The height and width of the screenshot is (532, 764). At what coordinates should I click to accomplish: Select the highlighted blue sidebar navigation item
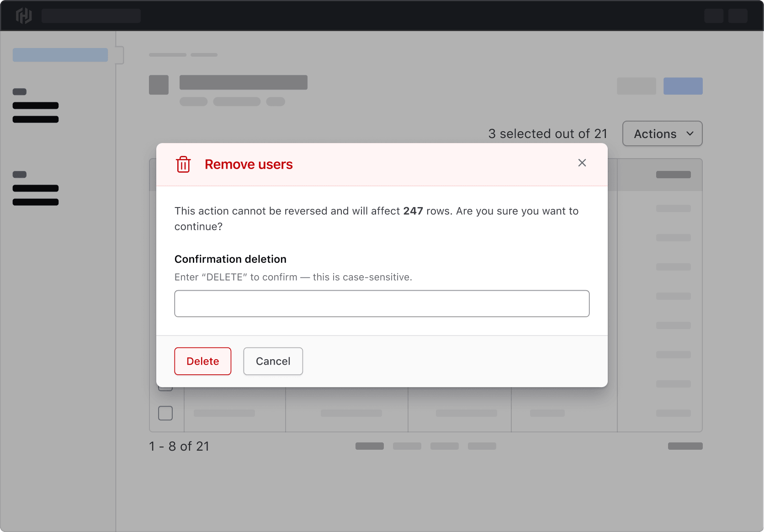coord(60,55)
